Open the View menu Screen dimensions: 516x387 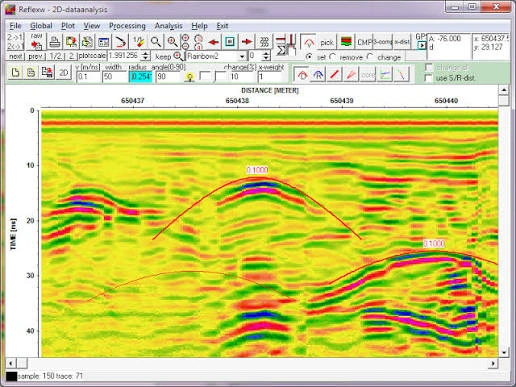(x=92, y=26)
